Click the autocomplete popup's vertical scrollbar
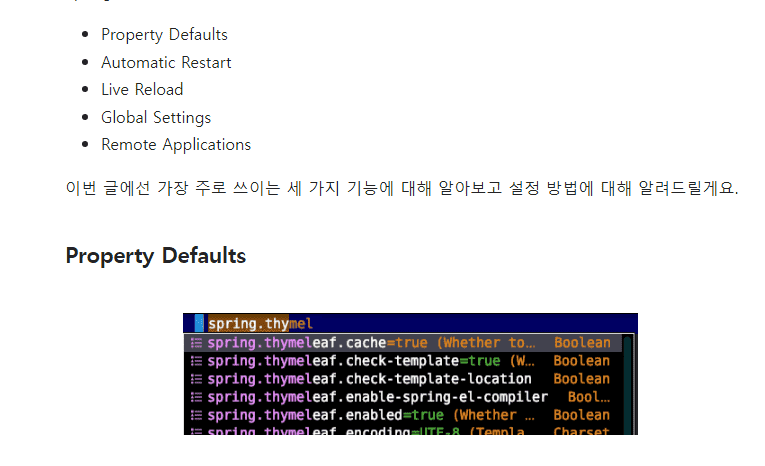Screen dimensions: 765x466 click(x=627, y=385)
